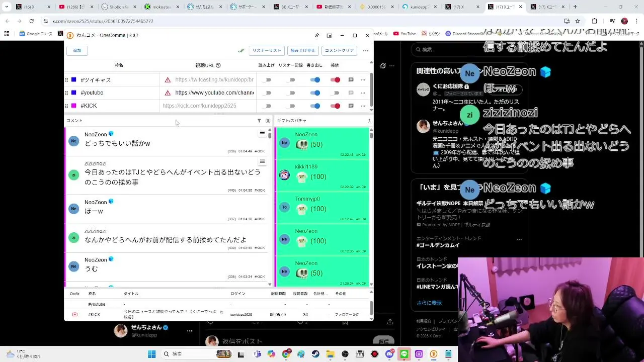The width and height of the screenshot is (644, 362).
Task: Click the 読み上げ停止 button
Action: pos(302,50)
